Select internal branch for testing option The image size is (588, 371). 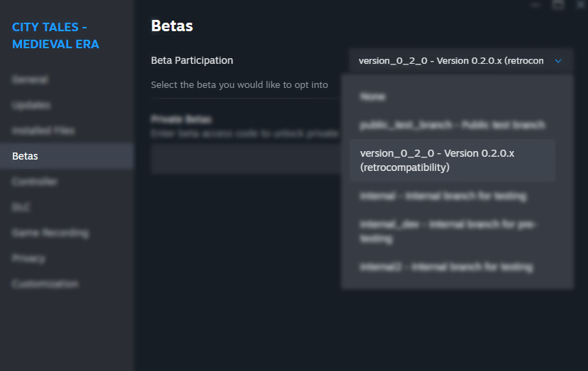click(x=443, y=196)
